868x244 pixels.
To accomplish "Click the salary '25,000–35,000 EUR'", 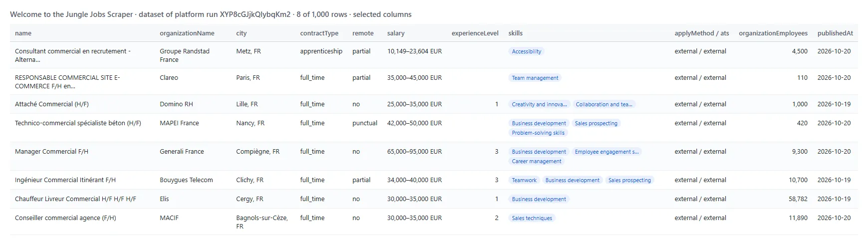I will (415, 104).
